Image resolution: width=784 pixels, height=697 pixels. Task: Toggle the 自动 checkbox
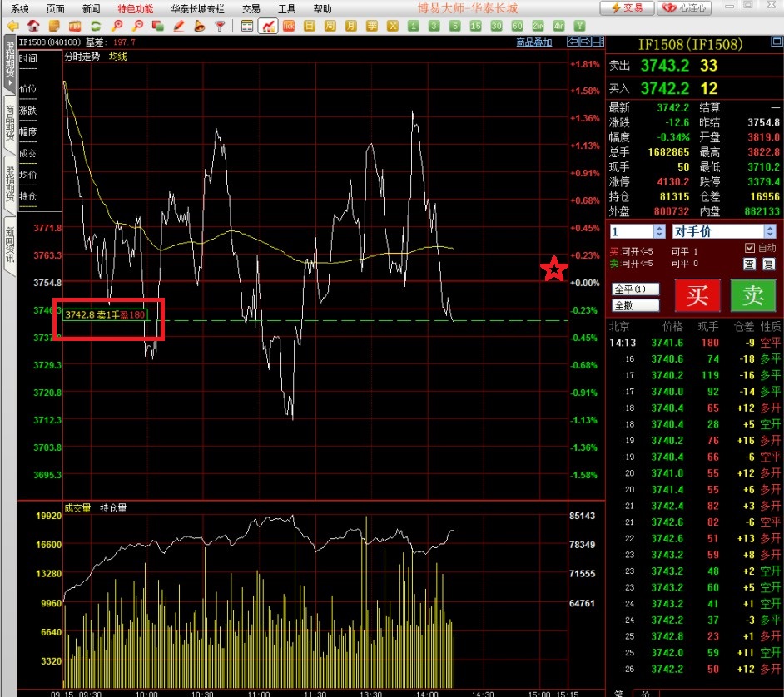[x=749, y=248]
